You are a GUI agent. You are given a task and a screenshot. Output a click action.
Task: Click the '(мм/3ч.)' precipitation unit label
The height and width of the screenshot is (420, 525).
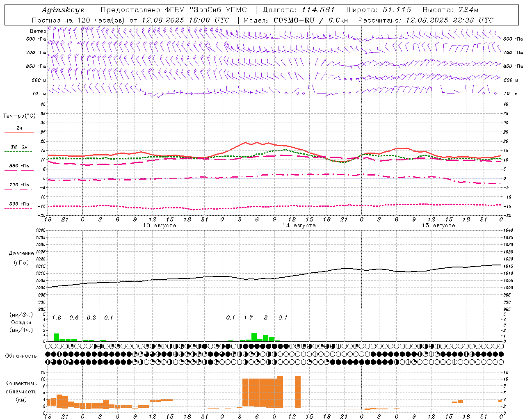tap(21, 315)
